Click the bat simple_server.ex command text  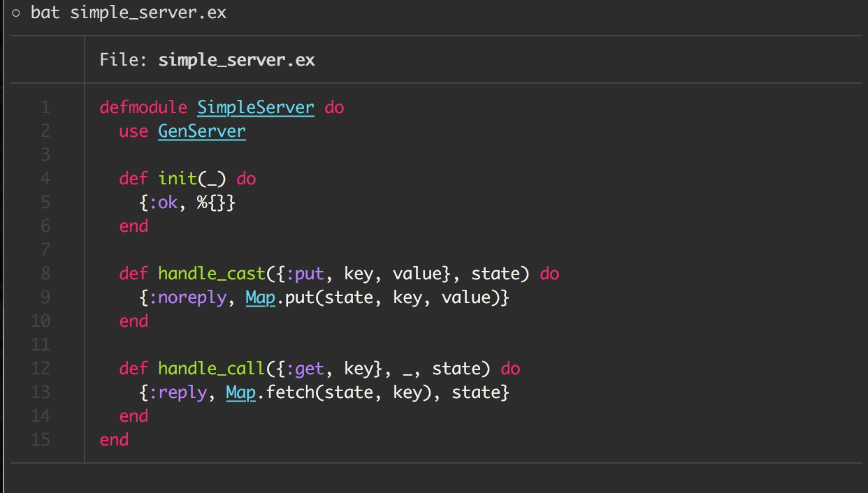(x=129, y=13)
